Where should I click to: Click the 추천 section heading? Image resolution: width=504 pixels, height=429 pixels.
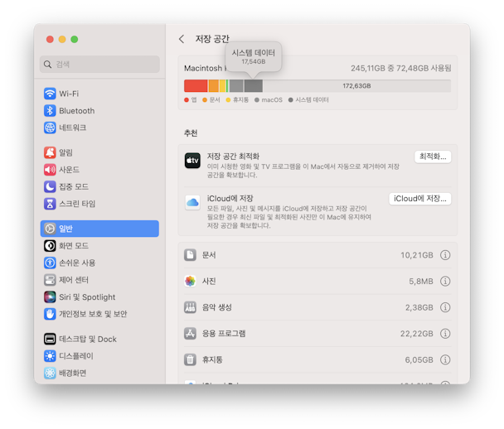pos(191,133)
